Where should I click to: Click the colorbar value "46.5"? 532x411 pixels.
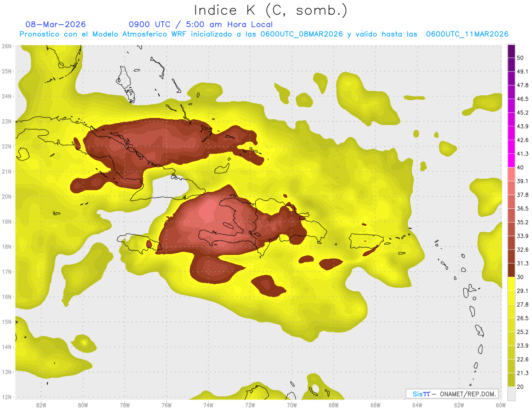pos(523,99)
